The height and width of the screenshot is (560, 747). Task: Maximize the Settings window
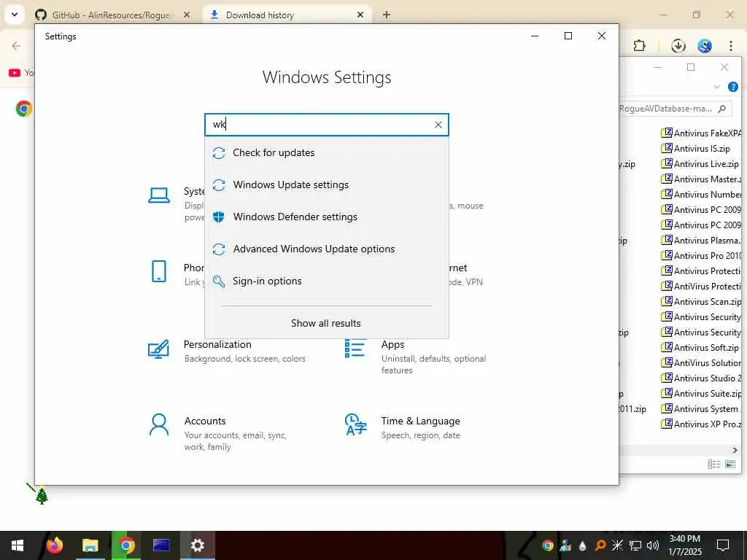(x=568, y=36)
